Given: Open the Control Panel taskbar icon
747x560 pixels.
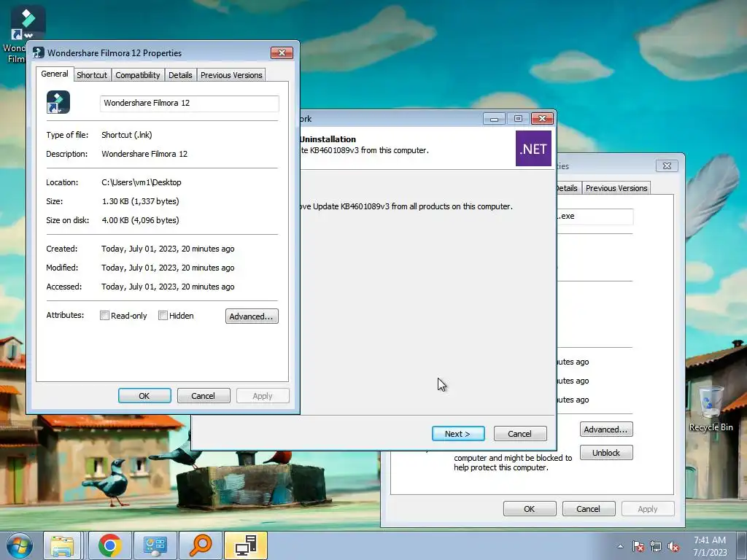Looking at the screenshot, I should pos(155,545).
